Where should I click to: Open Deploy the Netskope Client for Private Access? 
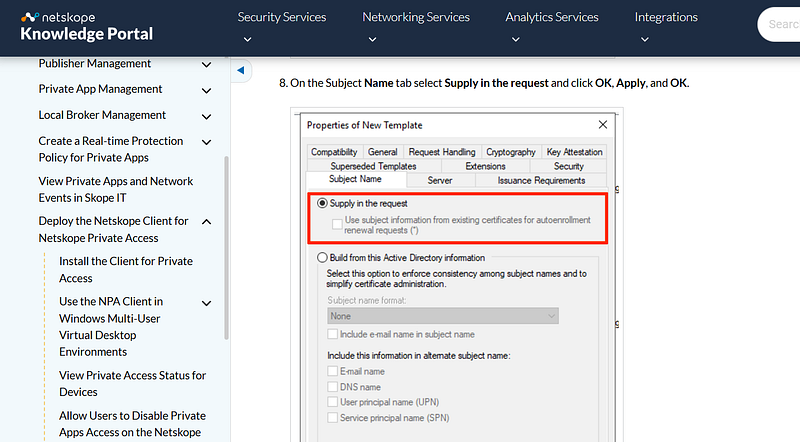[114, 229]
